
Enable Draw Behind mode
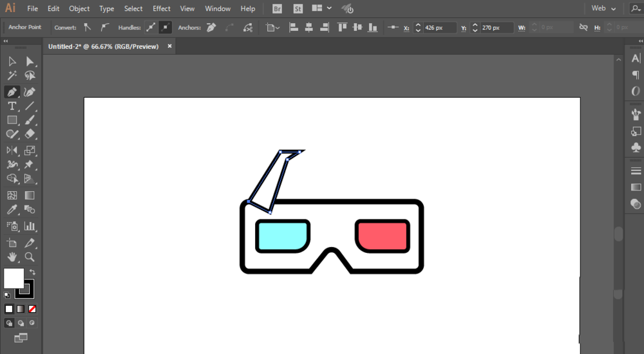pos(21,323)
